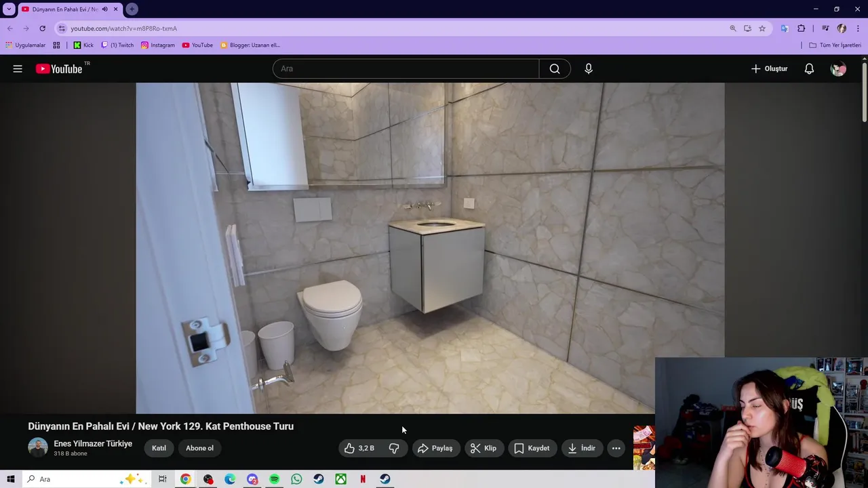This screenshot has width=868, height=488.
Task: Open Enes Yilmazer Türkiye channel name
Action: click(x=93, y=443)
